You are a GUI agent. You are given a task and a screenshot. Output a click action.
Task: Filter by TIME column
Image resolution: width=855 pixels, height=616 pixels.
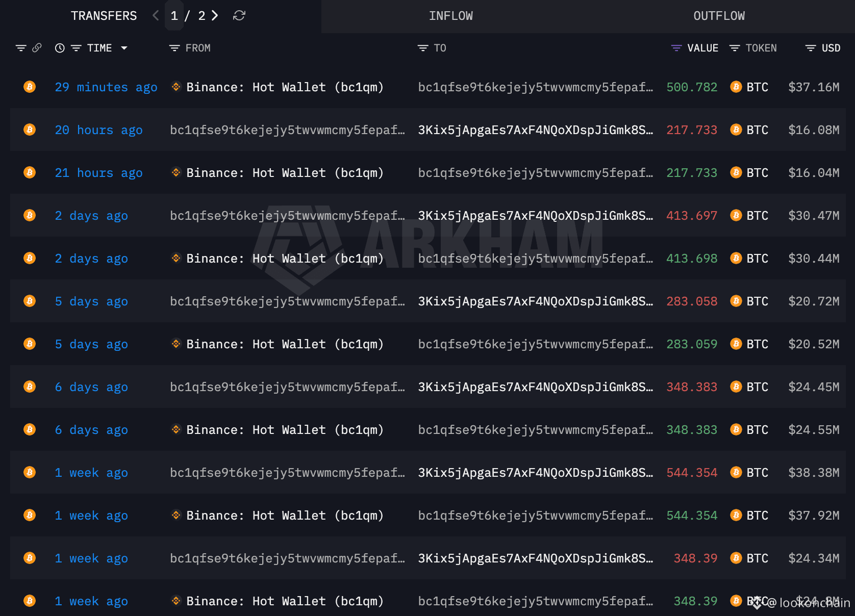point(76,48)
